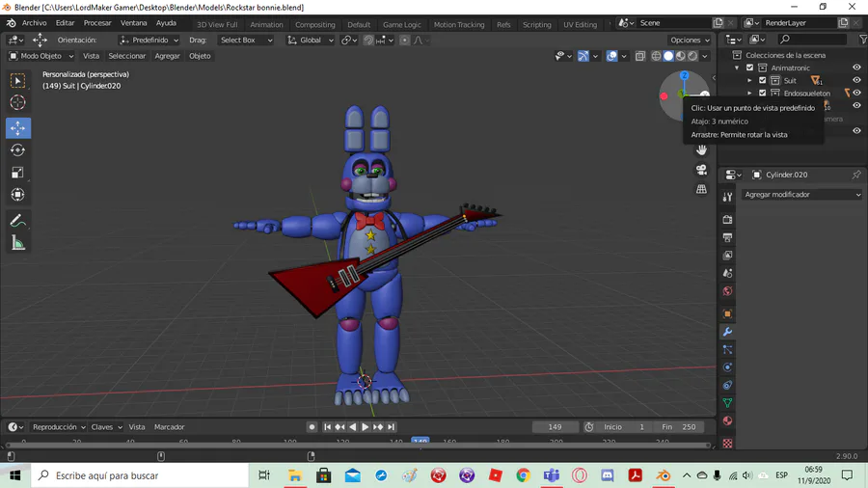Open the Claves keying dropdown
Image resolution: width=868 pixels, height=488 pixels.
click(106, 427)
